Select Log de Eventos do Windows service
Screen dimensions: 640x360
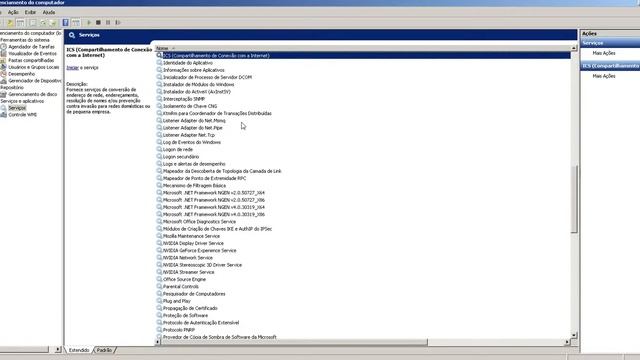tap(192, 142)
